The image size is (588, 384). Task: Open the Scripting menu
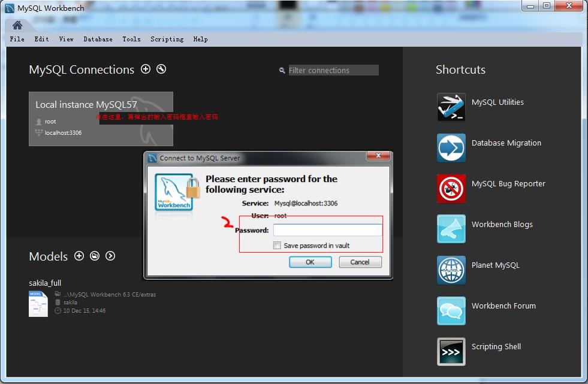[167, 39]
